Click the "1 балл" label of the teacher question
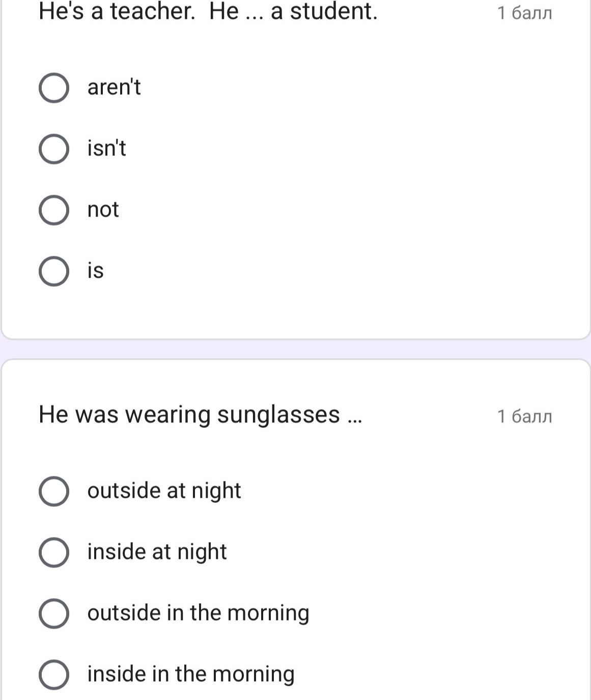The height and width of the screenshot is (700, 591). (x=524, y=13)
